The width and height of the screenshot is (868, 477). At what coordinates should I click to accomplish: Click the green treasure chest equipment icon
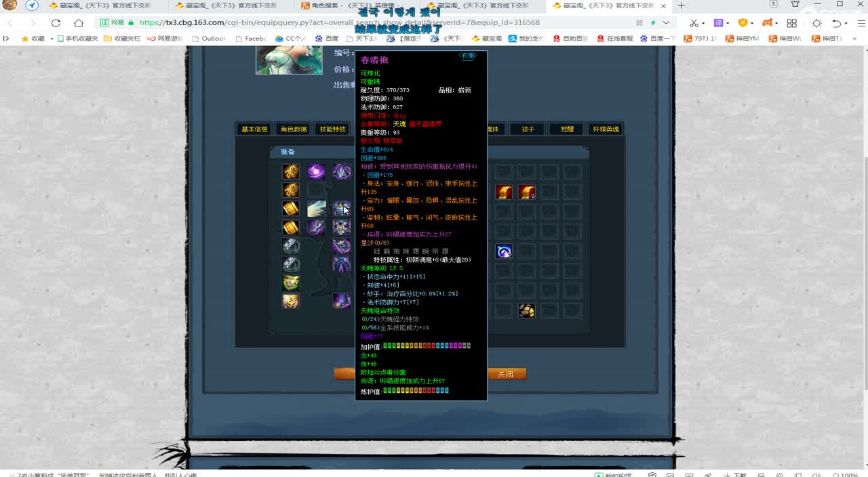(x=291, y=283)
